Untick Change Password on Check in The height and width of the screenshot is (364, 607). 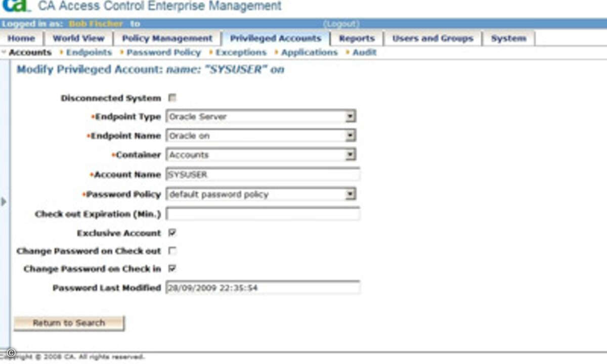172,268
